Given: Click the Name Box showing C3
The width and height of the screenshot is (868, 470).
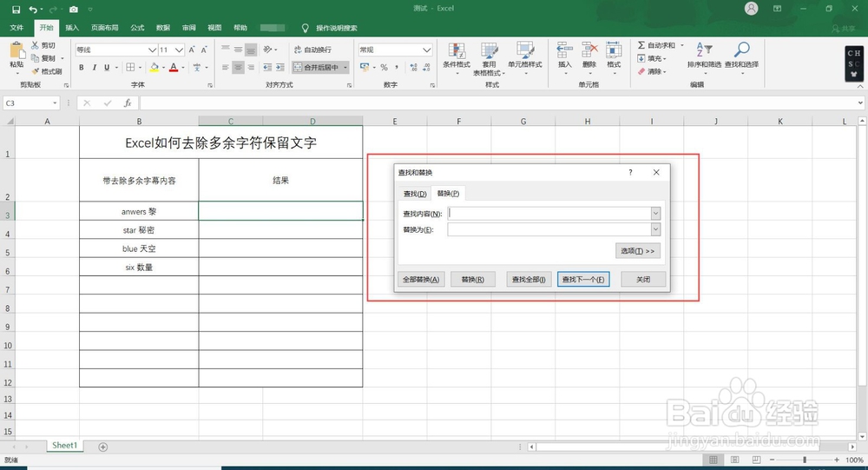Looking at the screenshot, I should (x=31, y=103).
